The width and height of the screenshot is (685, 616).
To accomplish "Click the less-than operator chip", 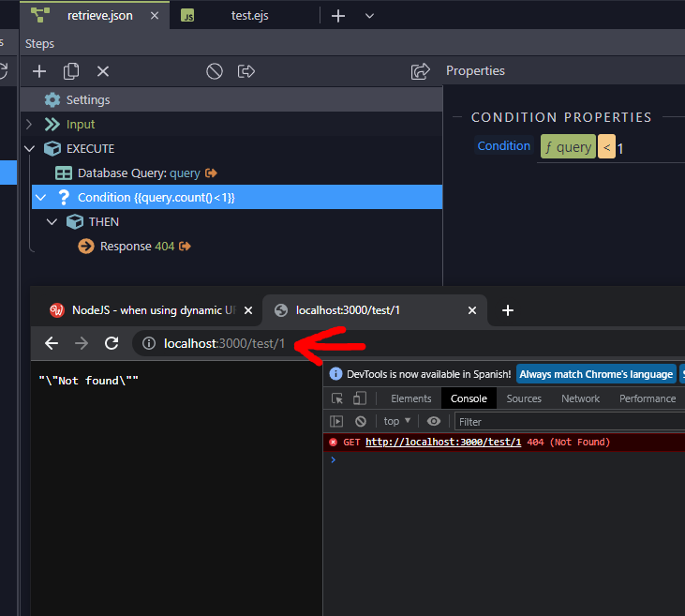I will click(x=606, y=146).
